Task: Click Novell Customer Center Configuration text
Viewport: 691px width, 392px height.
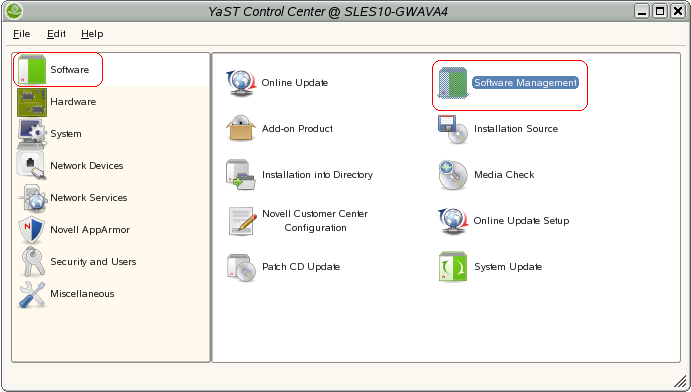Action: pyautogui.click(x=315, y=221)
